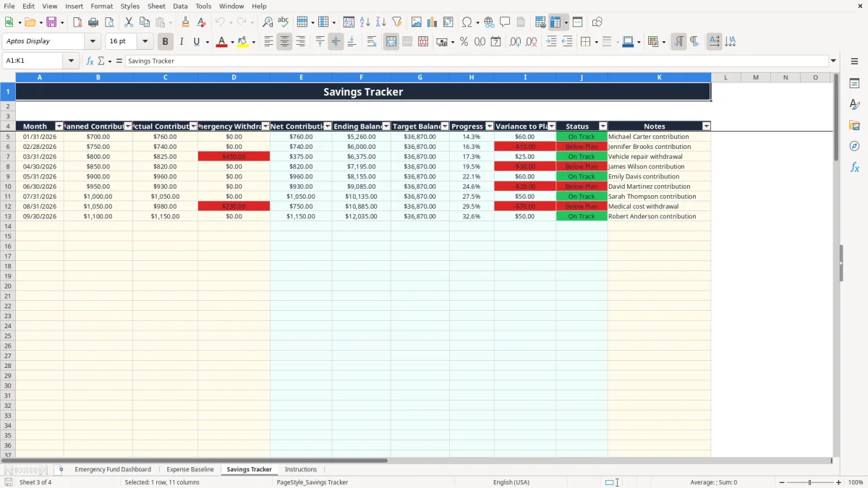
Task: Toggle Align Left button
Action: click(x=268, y=42)
